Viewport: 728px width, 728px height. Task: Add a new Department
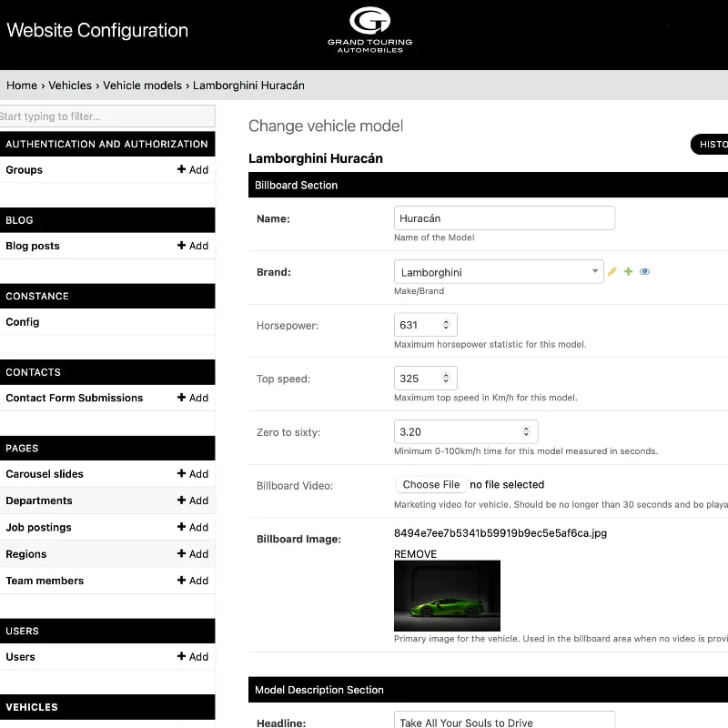pyautogui.click(x=193, y=500)
